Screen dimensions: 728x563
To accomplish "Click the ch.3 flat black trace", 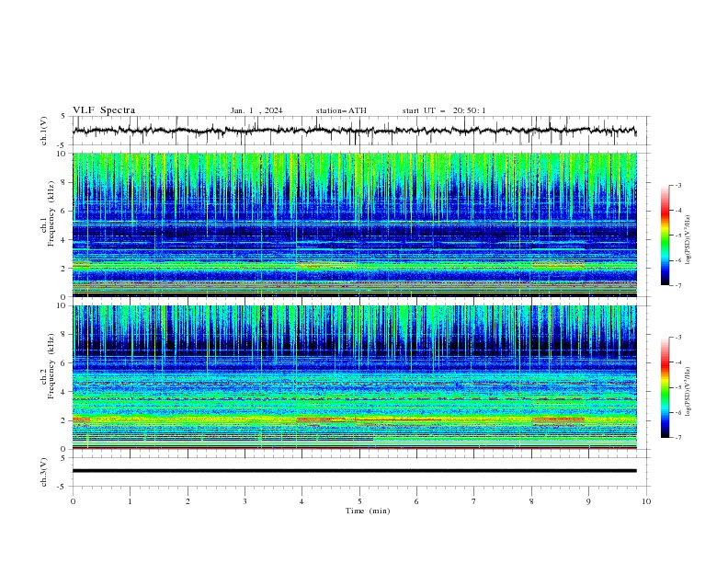I will (x=354, y=471).
